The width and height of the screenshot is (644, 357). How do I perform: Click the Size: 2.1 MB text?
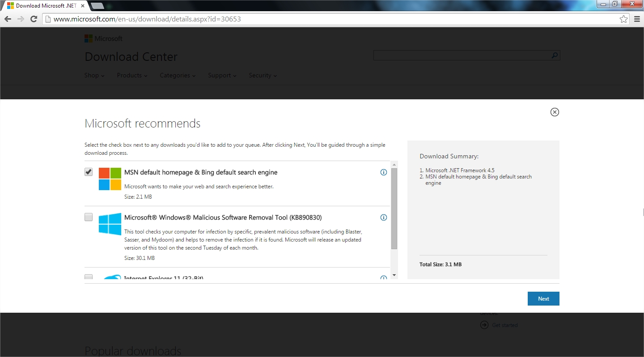pos(138,197)
